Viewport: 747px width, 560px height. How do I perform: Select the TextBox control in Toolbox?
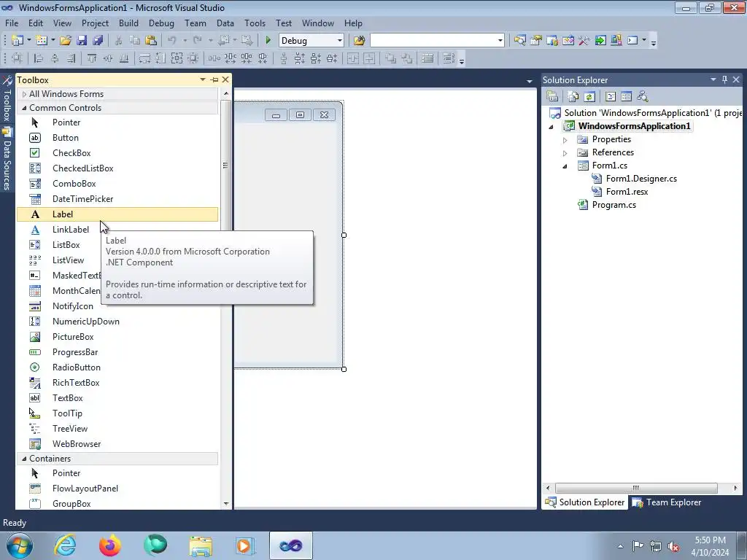pos(117,397)
